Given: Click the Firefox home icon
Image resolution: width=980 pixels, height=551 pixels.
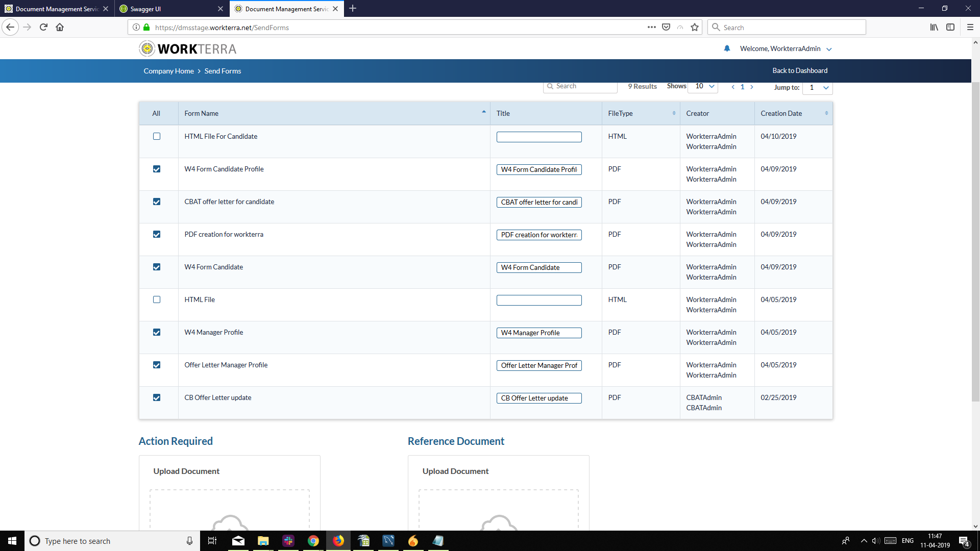Looking at the screenshot, I should point(60,28).
